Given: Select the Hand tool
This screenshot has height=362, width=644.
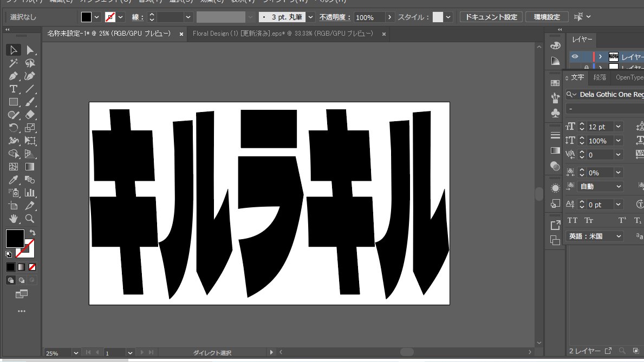Looking at the screenshot, I should pyautogui.click(x=13, y=219).
